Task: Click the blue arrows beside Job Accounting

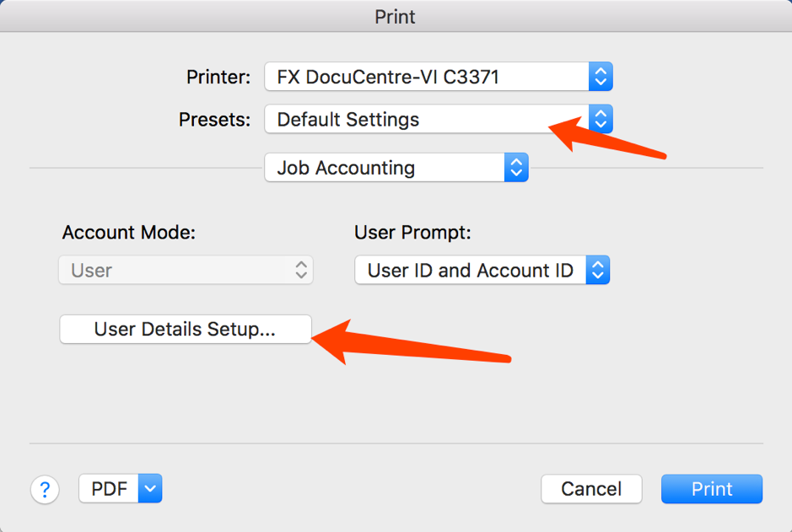Action: [x=516, y=168]
